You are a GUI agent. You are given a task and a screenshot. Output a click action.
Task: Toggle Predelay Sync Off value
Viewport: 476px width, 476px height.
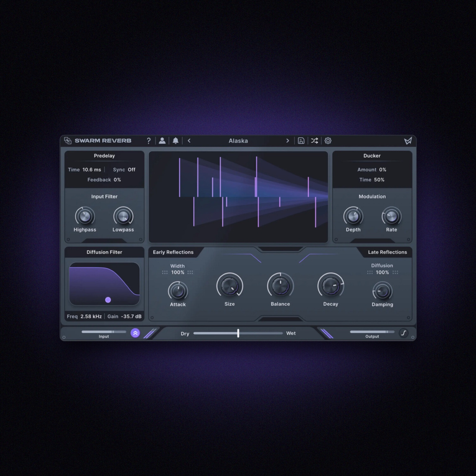131,170
